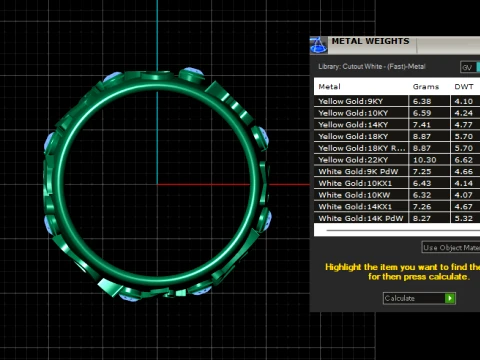The width and height of the screenshot is (480, 360).
Task: Select the Yellow Gold:10KY row
Action: (397, 113)
